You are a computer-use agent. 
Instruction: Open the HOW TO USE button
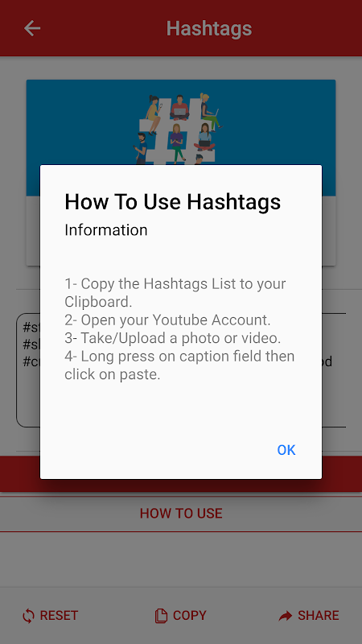click(x=181, y=514)
